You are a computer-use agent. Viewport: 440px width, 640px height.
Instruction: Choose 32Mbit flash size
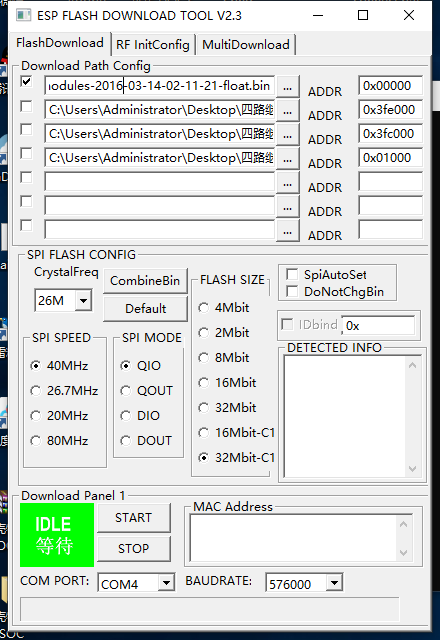(x=203, y=407)
